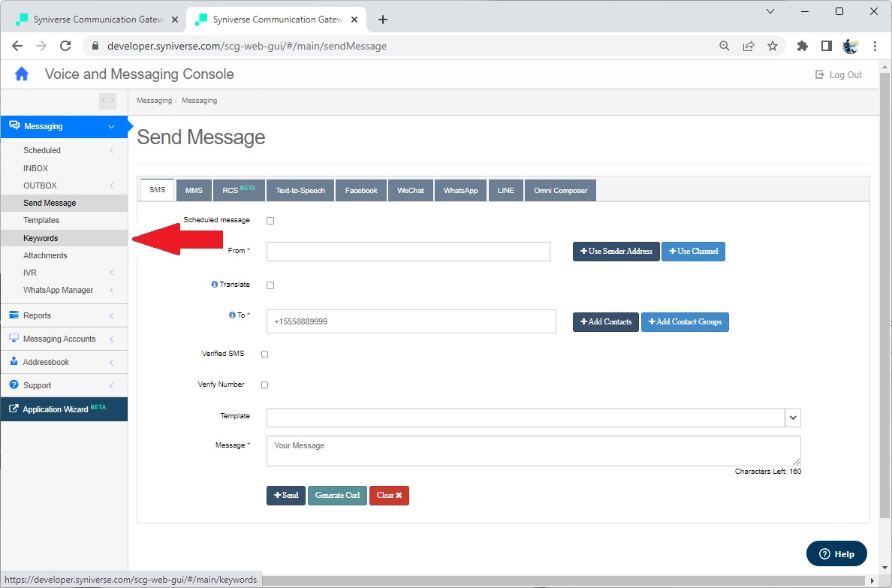Click the Add Contact Groups button
The width and height of the screenshot is (892, 588).
tap(685, 322)
